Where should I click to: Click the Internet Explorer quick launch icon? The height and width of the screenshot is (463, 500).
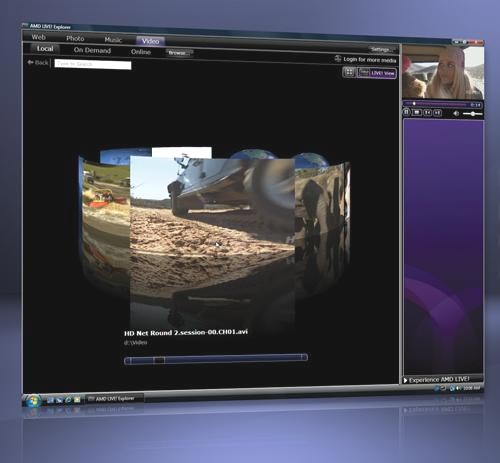68,400
